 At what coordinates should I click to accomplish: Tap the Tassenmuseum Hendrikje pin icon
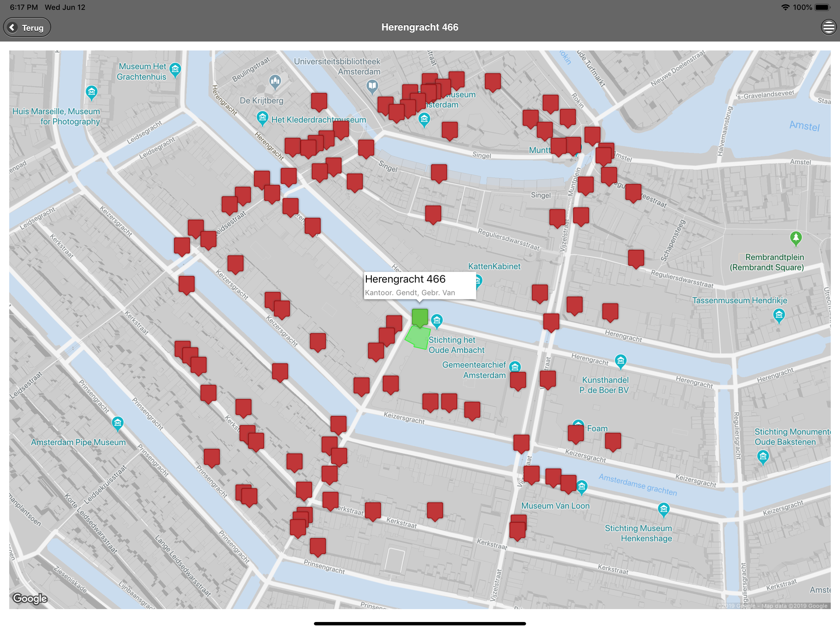tap(779, 316)
